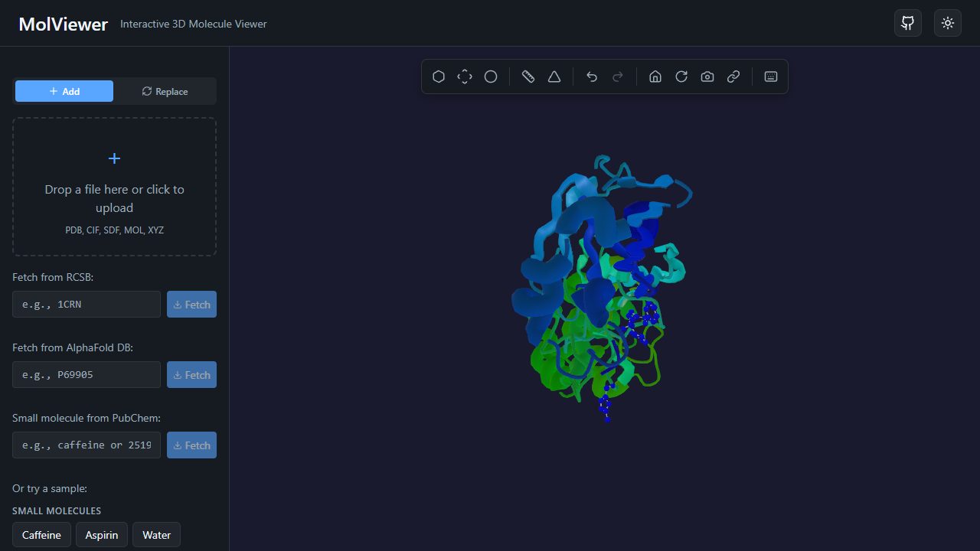This screenshot has height=551, width=980.
Task: Toggle the light/dark theme
Action: coord(948,23)
